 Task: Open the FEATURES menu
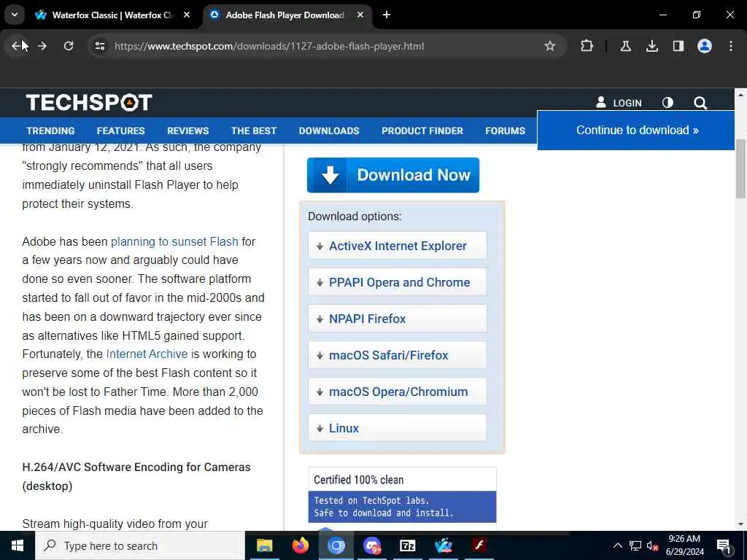point(120,131)
